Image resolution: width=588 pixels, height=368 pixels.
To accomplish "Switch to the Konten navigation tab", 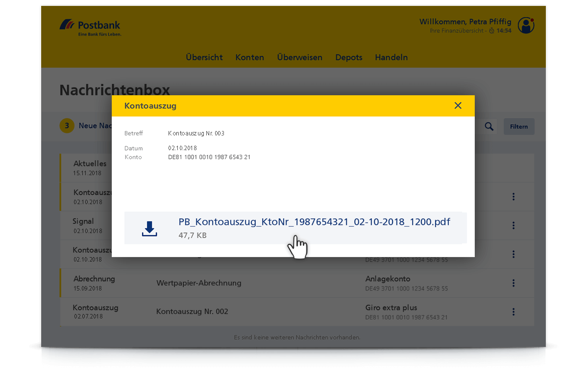I will (249, 57).
